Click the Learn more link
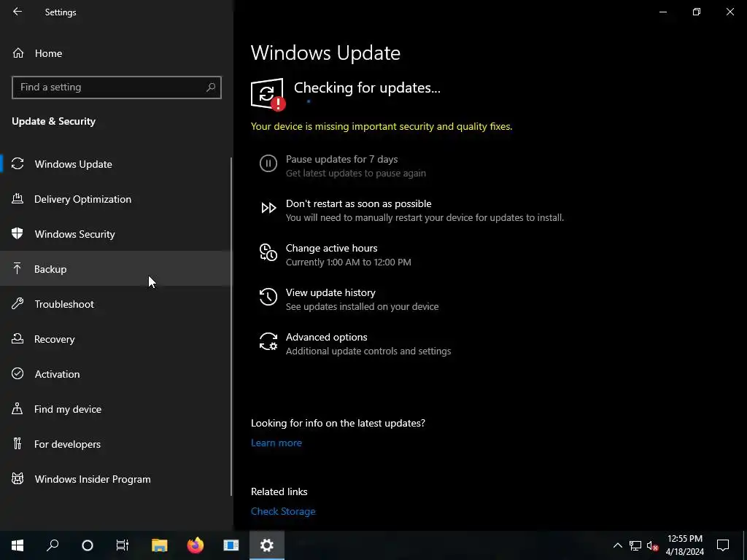747x560 pixels. (276, 443)
